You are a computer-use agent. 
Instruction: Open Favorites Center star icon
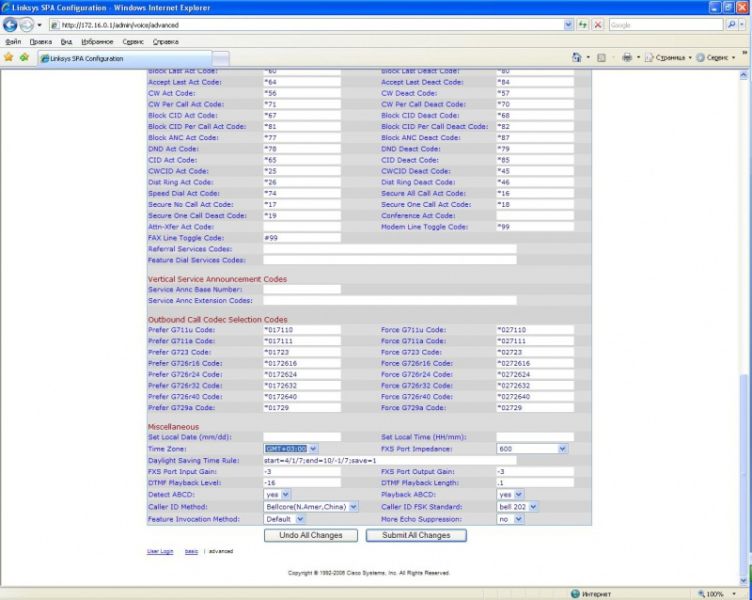pos(9,58)
